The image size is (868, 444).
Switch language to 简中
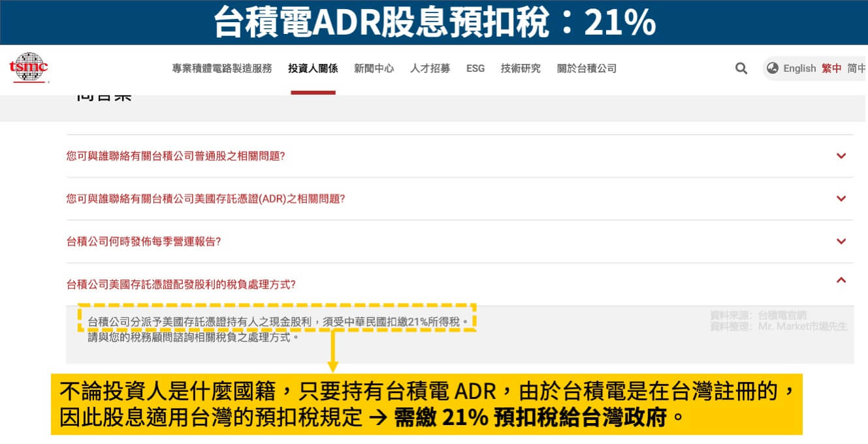click(857, 68)
